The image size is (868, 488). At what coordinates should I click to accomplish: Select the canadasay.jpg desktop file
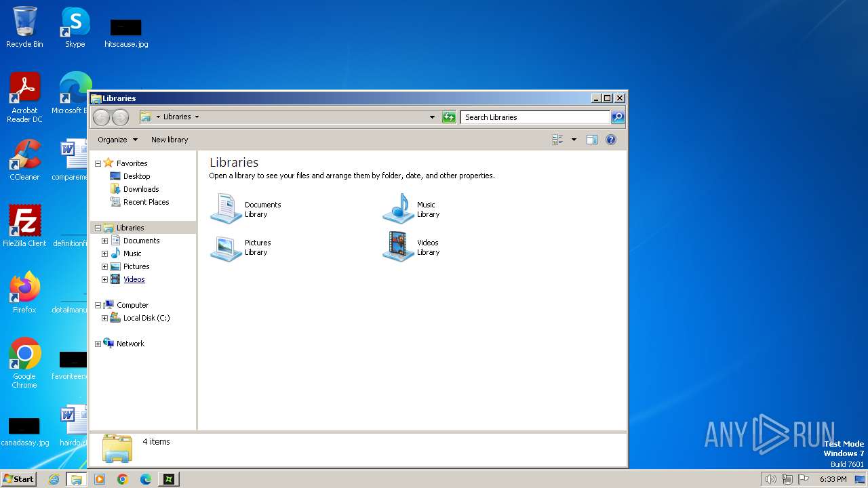point(24,431)
